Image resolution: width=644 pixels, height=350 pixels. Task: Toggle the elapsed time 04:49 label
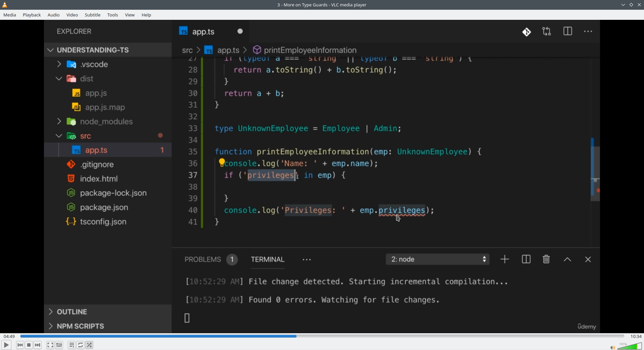(x=9, y=336)
